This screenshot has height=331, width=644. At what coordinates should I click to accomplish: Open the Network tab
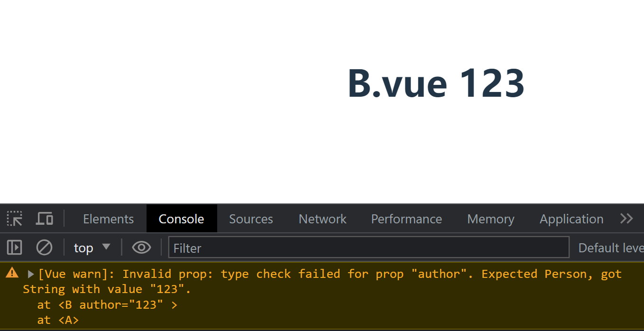click(322, 219)
